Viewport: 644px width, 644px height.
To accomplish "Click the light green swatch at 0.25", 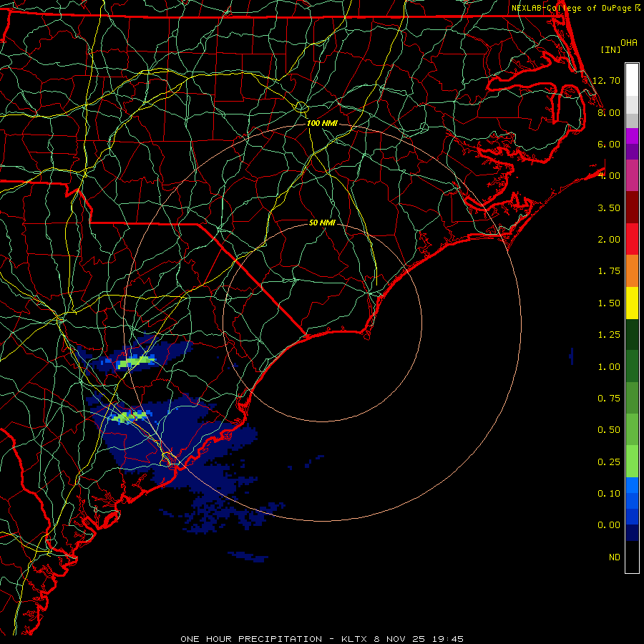I will click(x=632, y=462).
